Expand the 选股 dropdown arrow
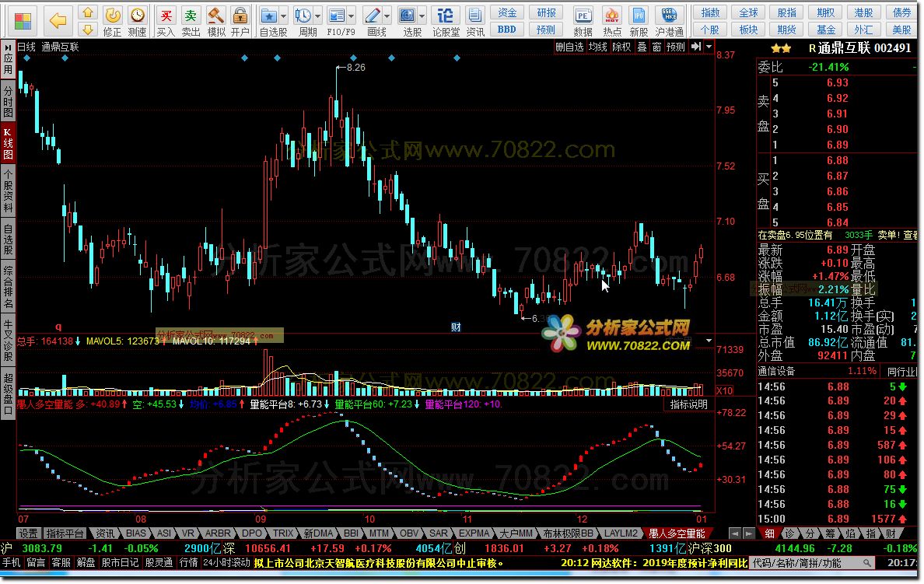 422,16
